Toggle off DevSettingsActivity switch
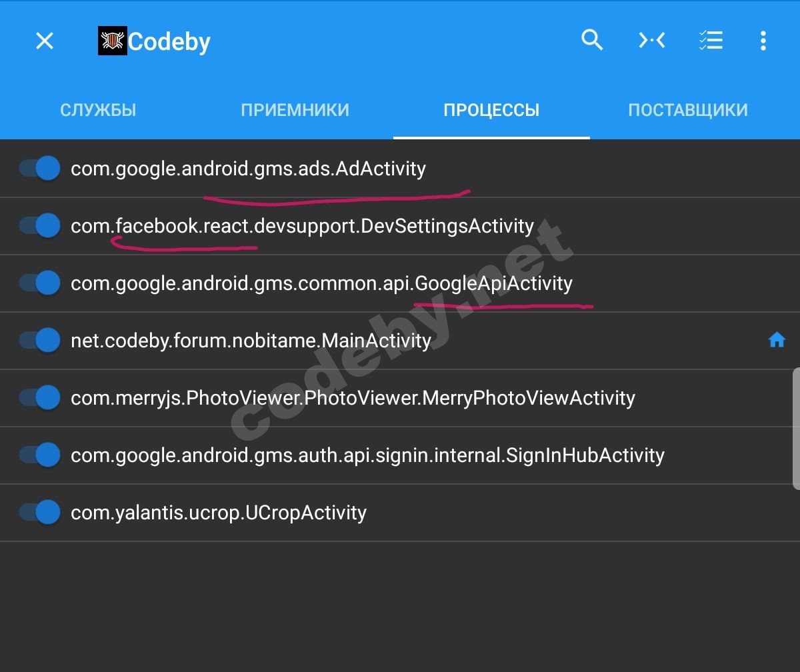The image size is (800, 672). click(40, 226)
